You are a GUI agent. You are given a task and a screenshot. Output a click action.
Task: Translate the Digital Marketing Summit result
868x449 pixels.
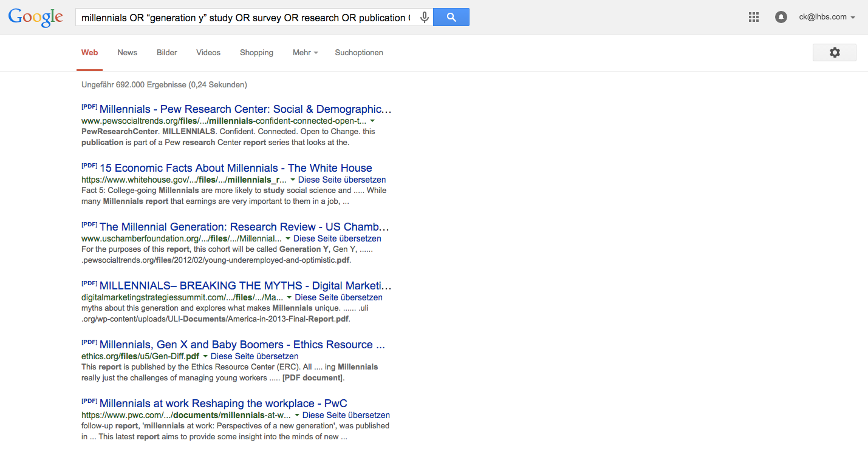pos(338,298)
